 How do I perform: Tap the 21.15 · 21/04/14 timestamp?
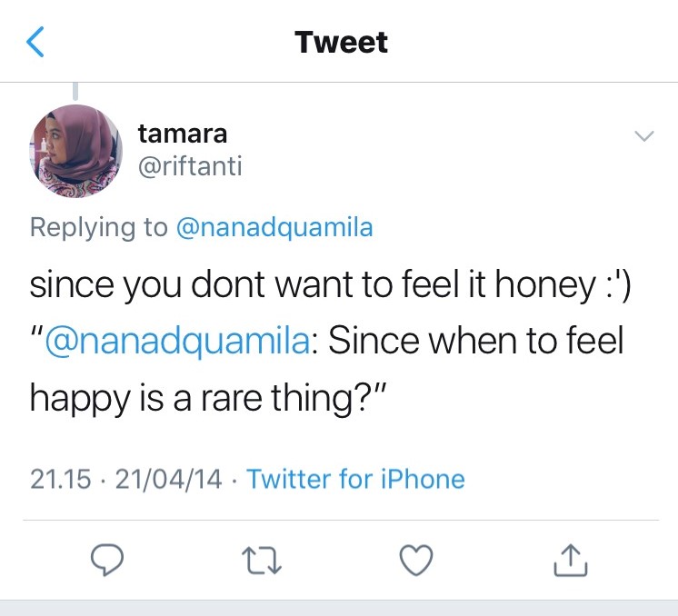pos(125,480)
